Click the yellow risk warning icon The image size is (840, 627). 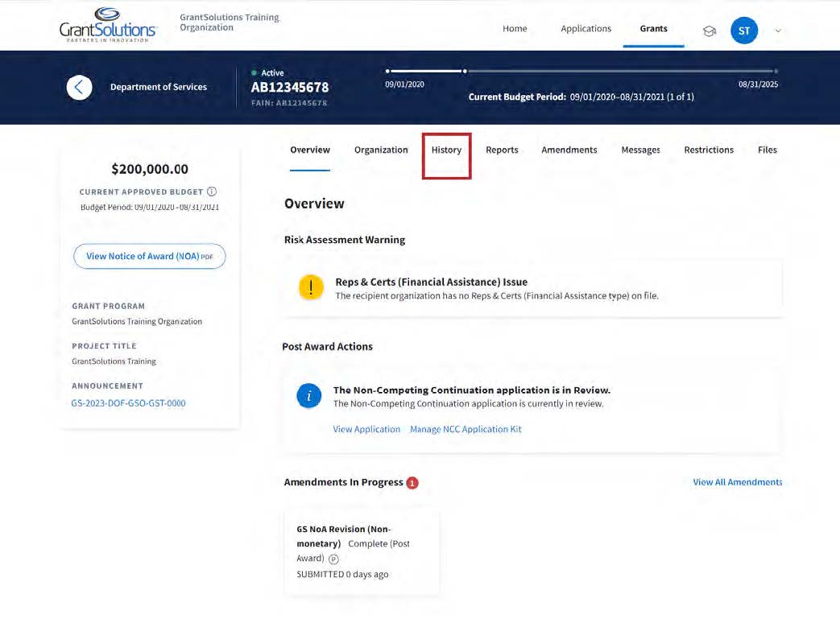point(311,287)
